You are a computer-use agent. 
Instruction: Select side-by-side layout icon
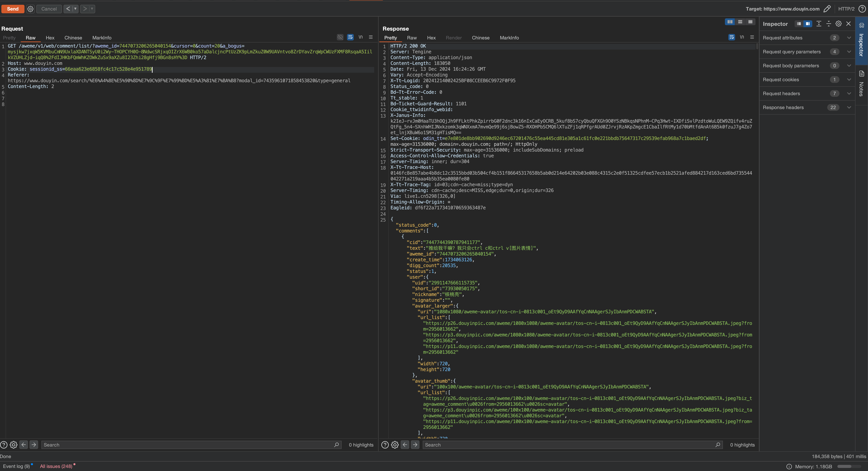pyautogui.click(x=730, y=22)
